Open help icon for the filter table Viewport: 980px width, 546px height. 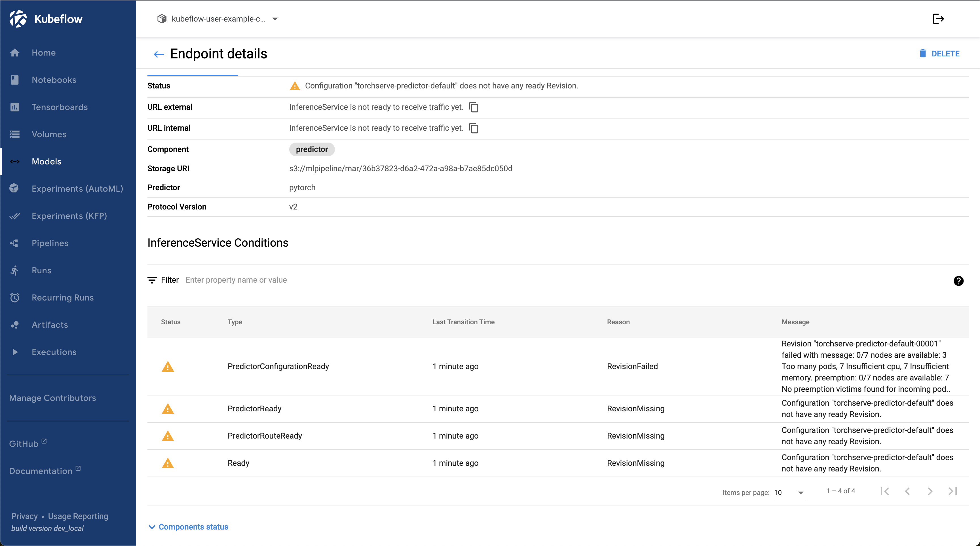(x=958, y=281)
